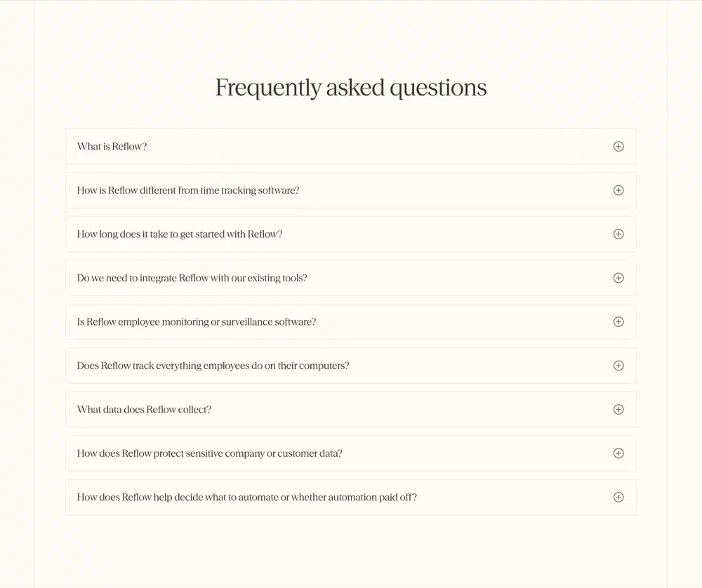Click the plus icon for the data collection question

[x=618, y=409]
